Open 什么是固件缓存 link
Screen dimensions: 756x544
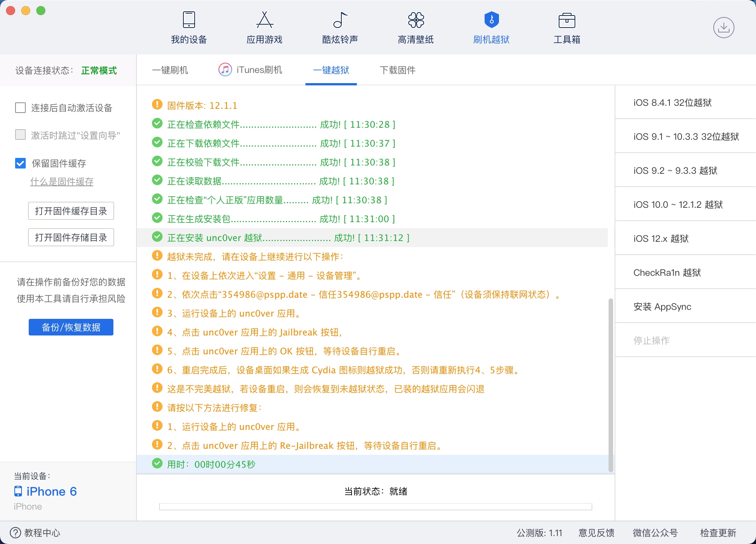(x=62, y=182)
